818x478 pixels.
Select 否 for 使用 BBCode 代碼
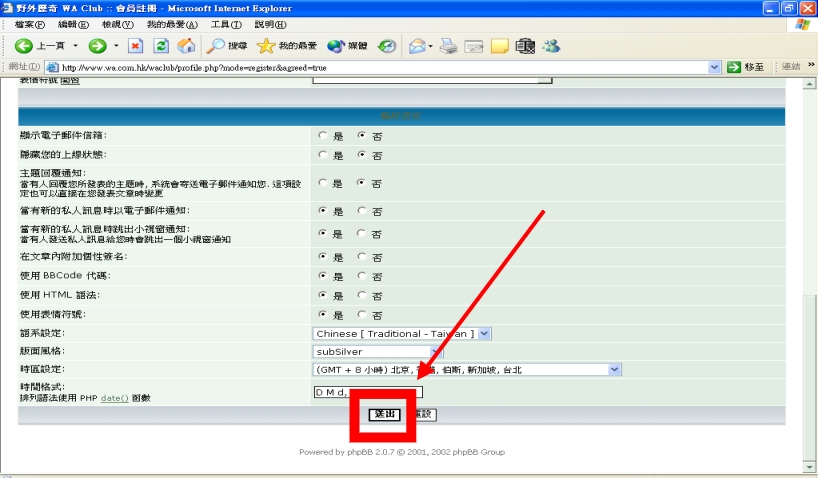click(362, 276)
